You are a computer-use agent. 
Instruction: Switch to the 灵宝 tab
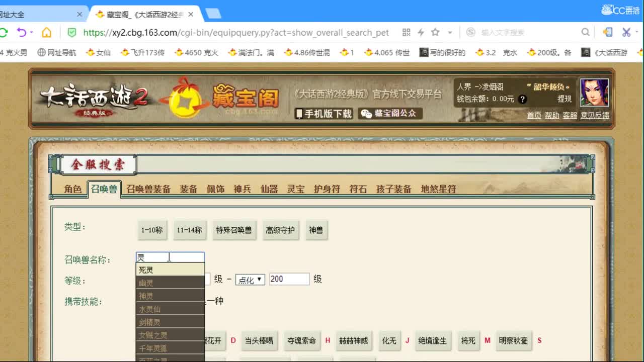click(x=296, y=189)
